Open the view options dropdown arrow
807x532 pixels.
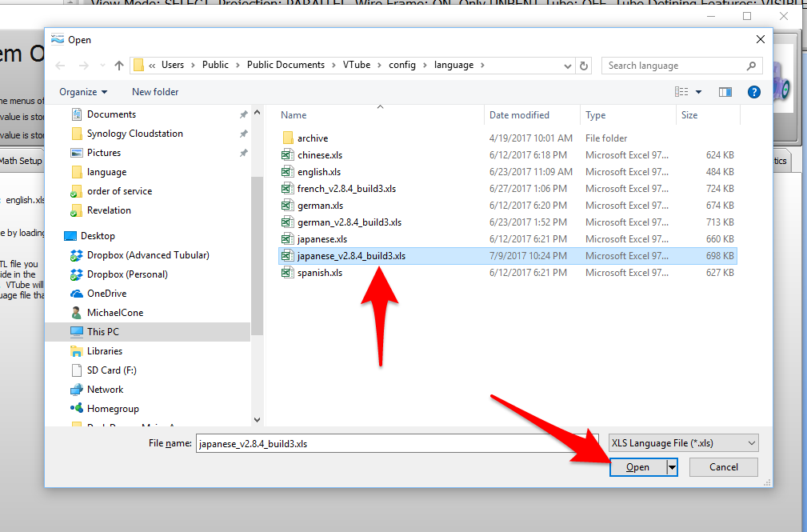(x=698, y=92)
